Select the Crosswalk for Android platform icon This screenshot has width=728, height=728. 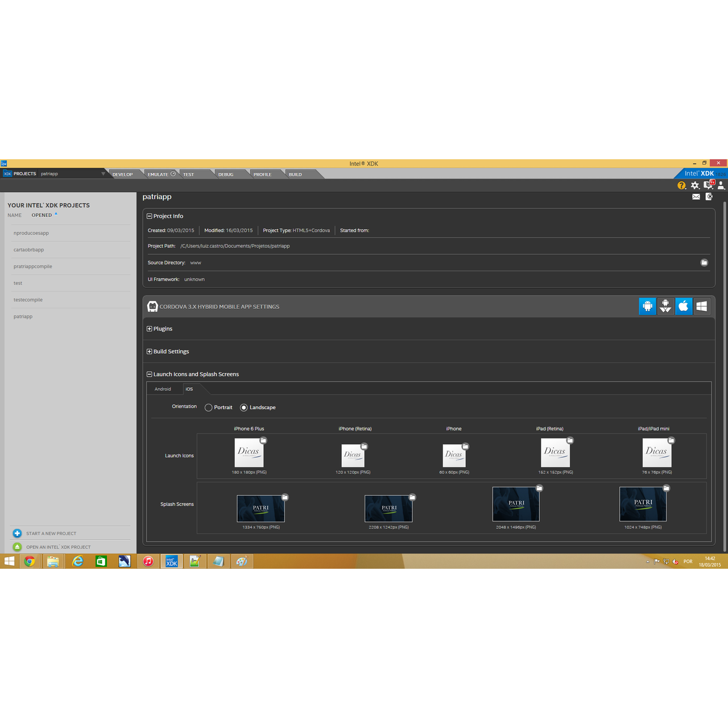(665, 306)
